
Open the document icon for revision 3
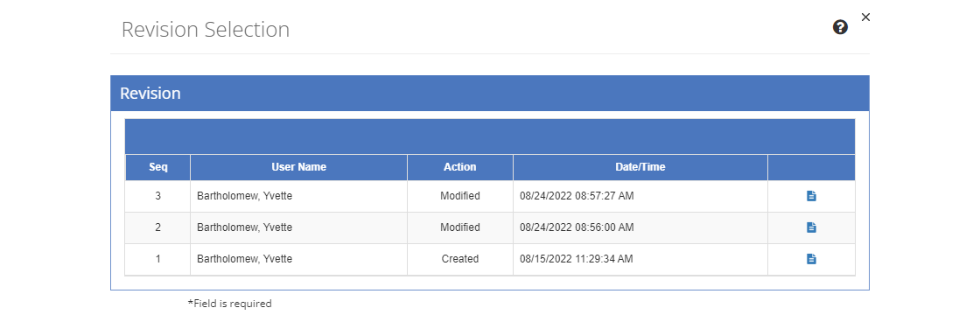(x=811, y=196)
